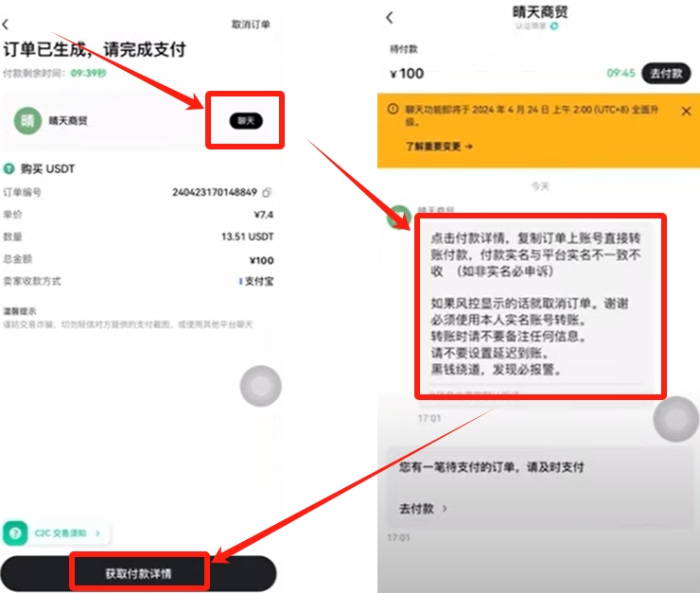
Task: Select the 您有一笔待支付的订单 message
Action: (x=491, y=467)
